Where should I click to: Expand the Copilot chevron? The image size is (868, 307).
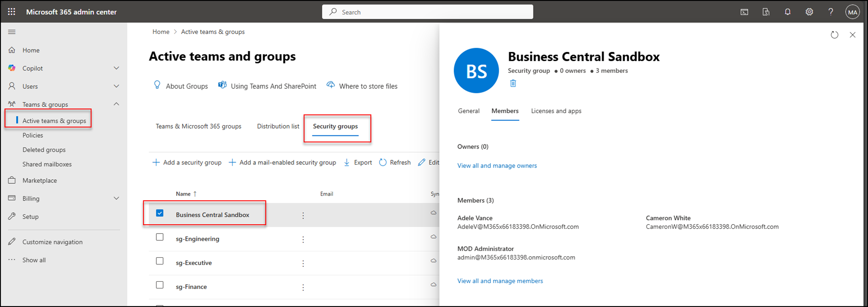click(116, 68)
